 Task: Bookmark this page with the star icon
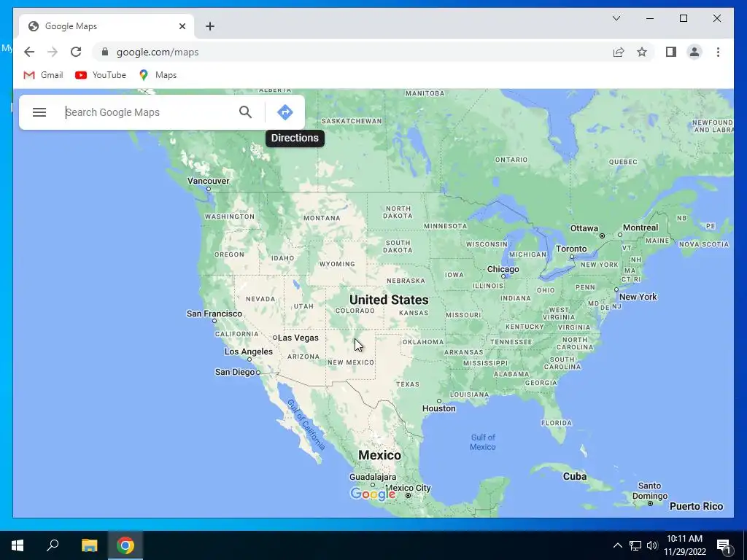642,52
